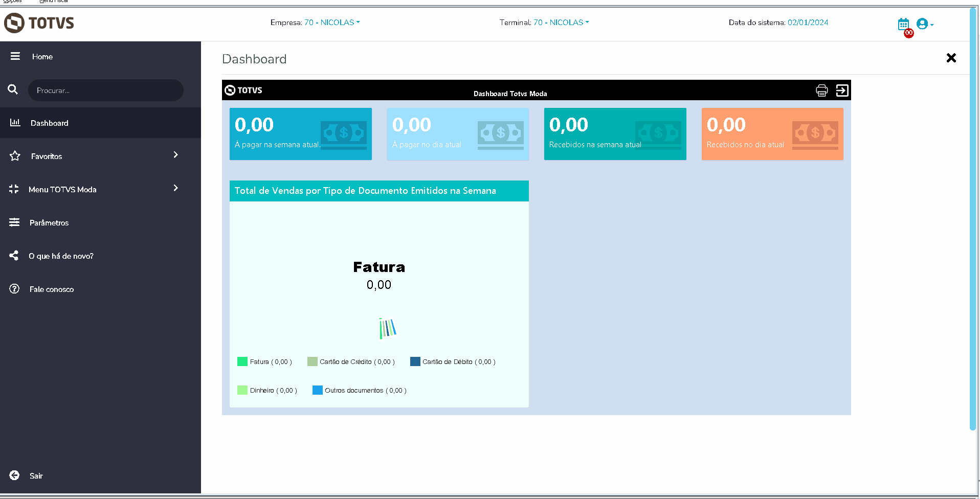Screen dimensions: 980x499
Task: Click the Cartão de Débito legend swatch
Action: [x=415, y=361]
